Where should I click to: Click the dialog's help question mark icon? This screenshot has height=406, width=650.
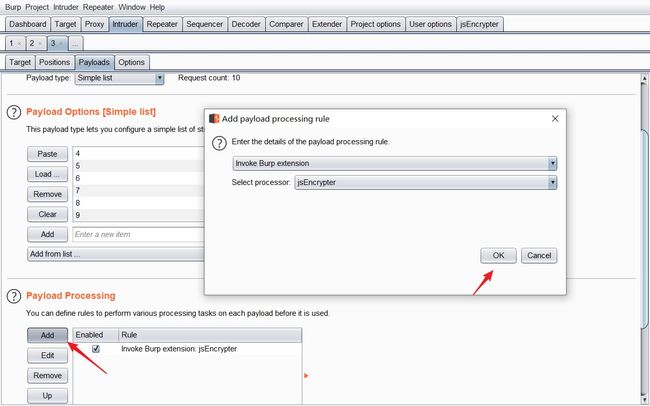(219, 143)
